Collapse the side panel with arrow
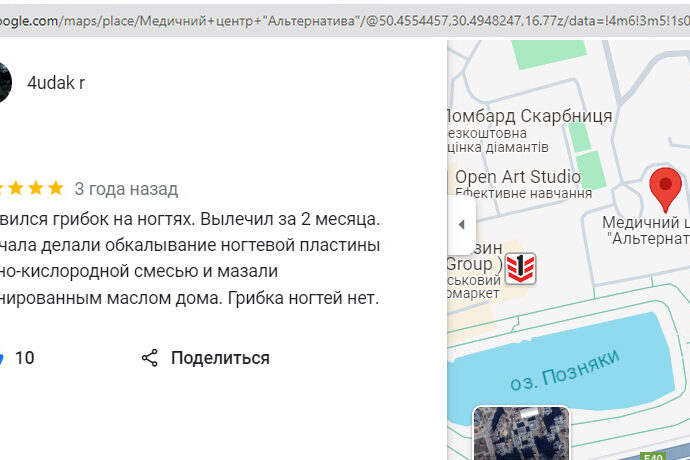Image resolution: width=690 pixels, height=460 pixels. pos(461,224)
